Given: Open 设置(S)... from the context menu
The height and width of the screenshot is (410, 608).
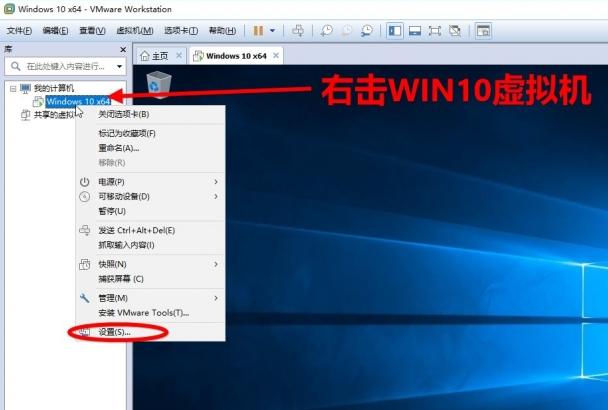Looking at the screenshot, I should [x=150, y=332].
